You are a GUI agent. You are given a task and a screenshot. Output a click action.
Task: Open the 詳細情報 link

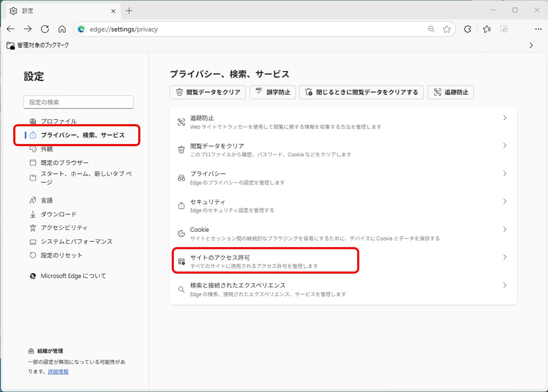(x=58, y=372)
